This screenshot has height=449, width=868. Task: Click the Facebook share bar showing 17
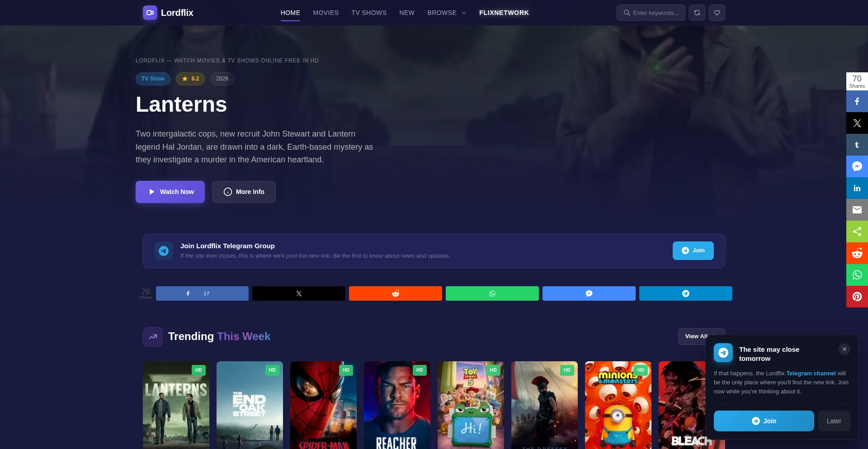[202, 293]
